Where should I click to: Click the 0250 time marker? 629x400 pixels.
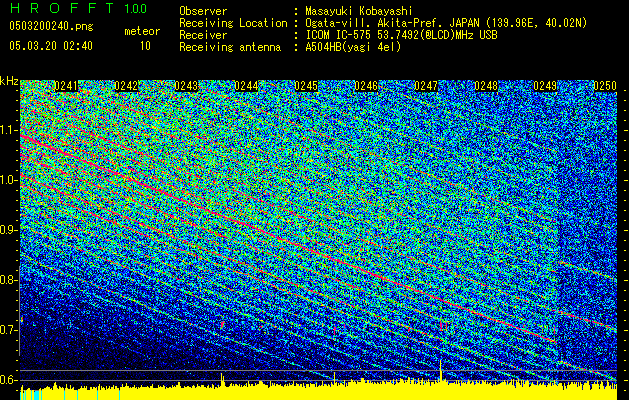605,86
